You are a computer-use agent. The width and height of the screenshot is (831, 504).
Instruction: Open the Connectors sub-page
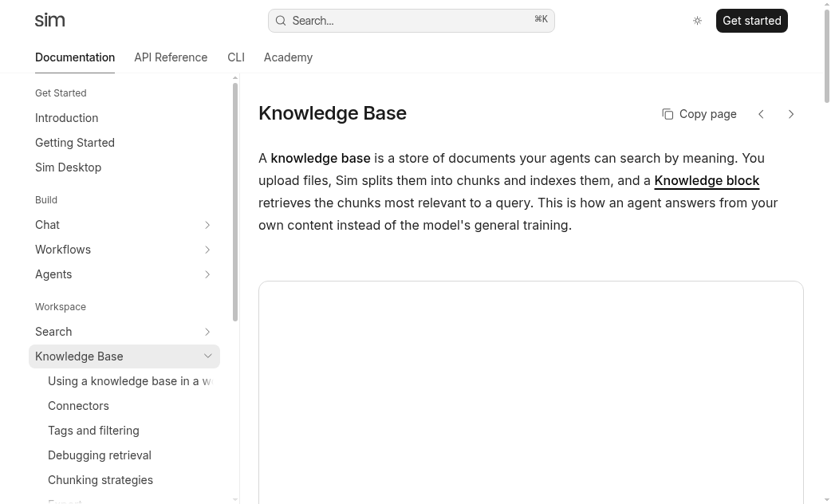[78, 406]
